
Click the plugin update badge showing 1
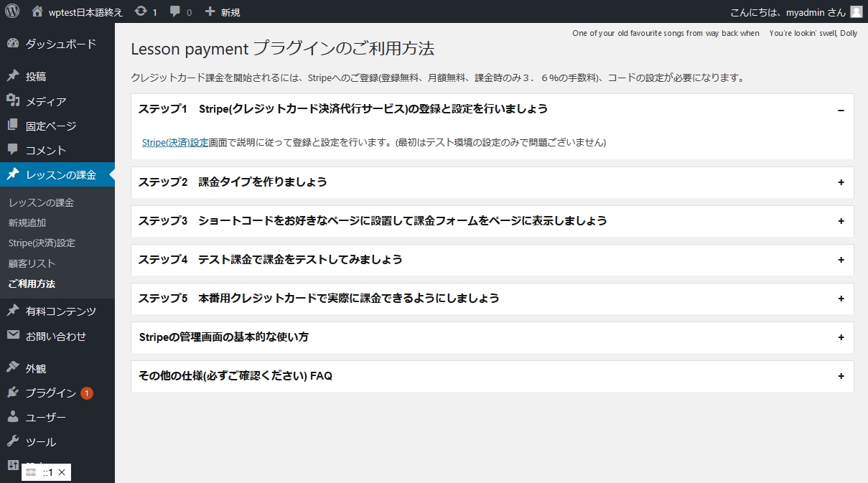click(87, 393)
